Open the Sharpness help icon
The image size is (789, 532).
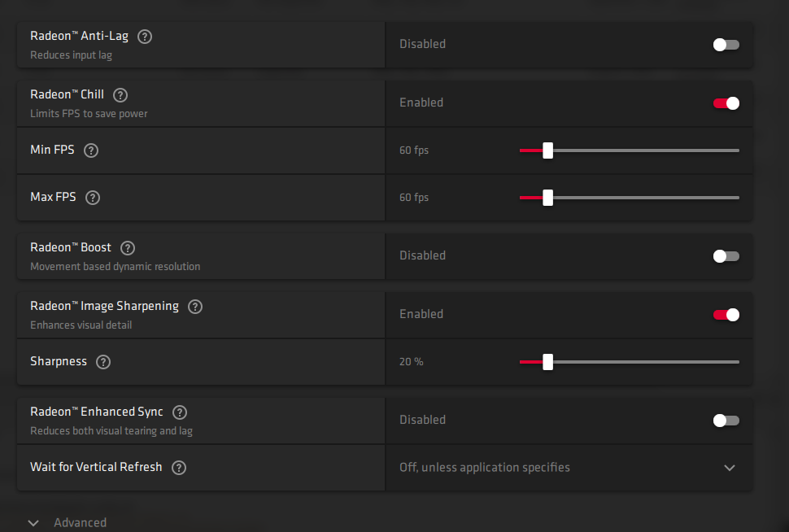tap(103, 362)
